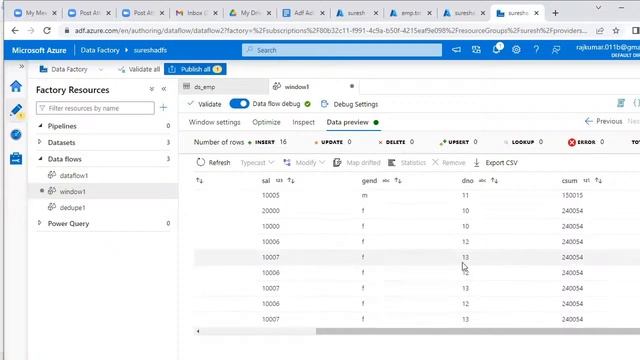Viewport: 640px width, 360px height.
Task: Open the Optimize tab
Action: point(266,122)
